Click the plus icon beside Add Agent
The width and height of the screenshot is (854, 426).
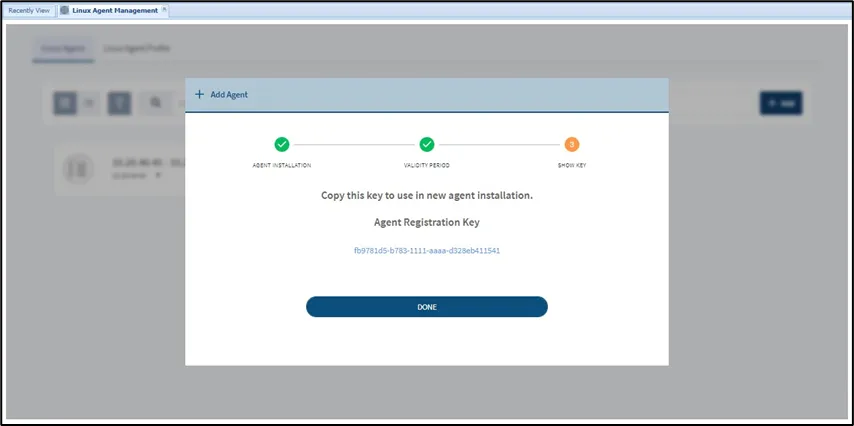pos(199,95)
